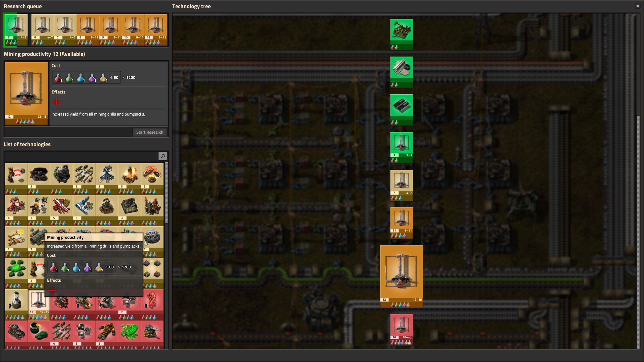Click the technology search magnifier icon
This screenshot has width=644, height=362.
coord(163,156)
